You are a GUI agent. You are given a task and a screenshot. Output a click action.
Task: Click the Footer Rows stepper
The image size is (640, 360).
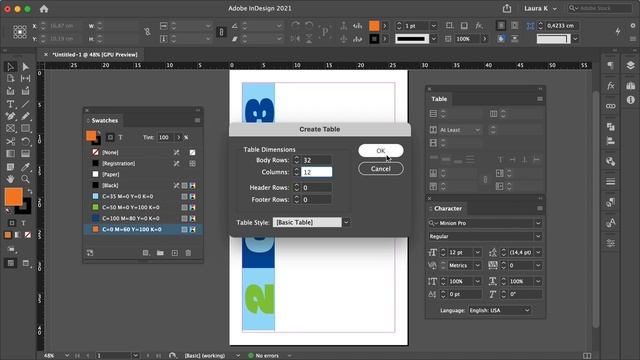point(297,200)
